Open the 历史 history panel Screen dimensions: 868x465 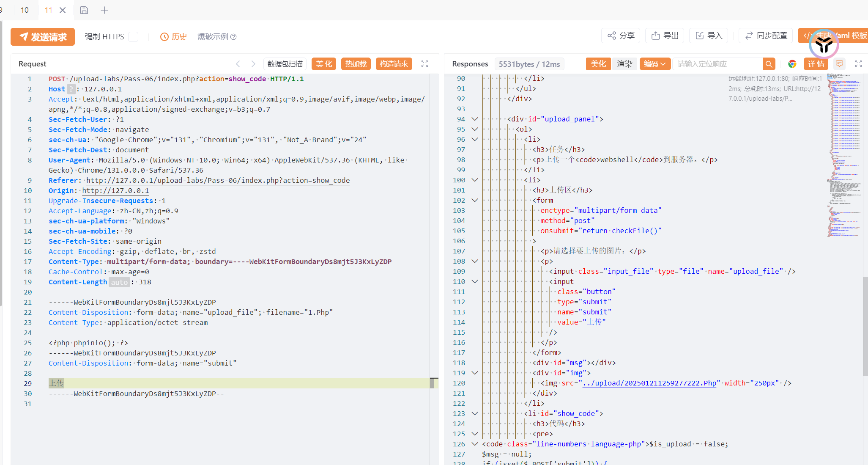click(x=174, y=37)
